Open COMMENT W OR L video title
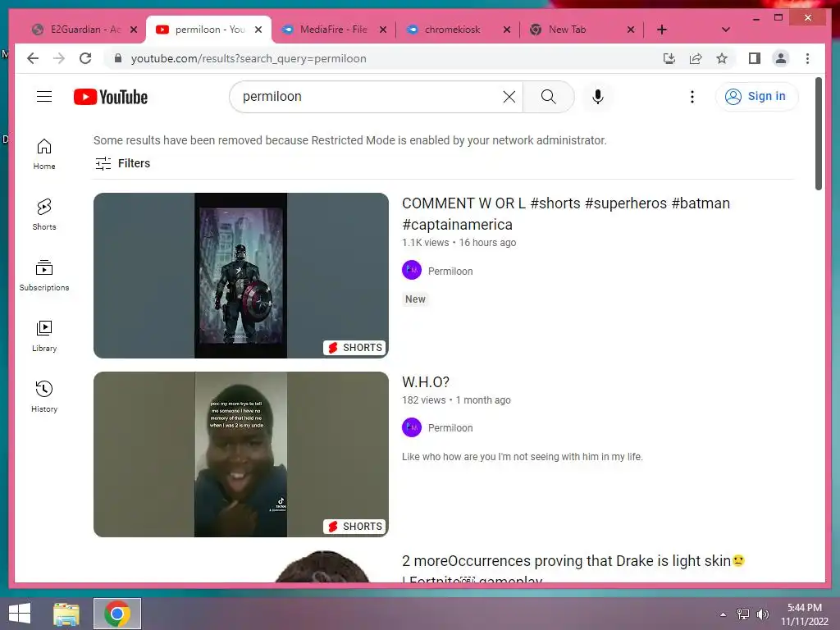Viewport: 840px width, 630px height. click(566, 214)
